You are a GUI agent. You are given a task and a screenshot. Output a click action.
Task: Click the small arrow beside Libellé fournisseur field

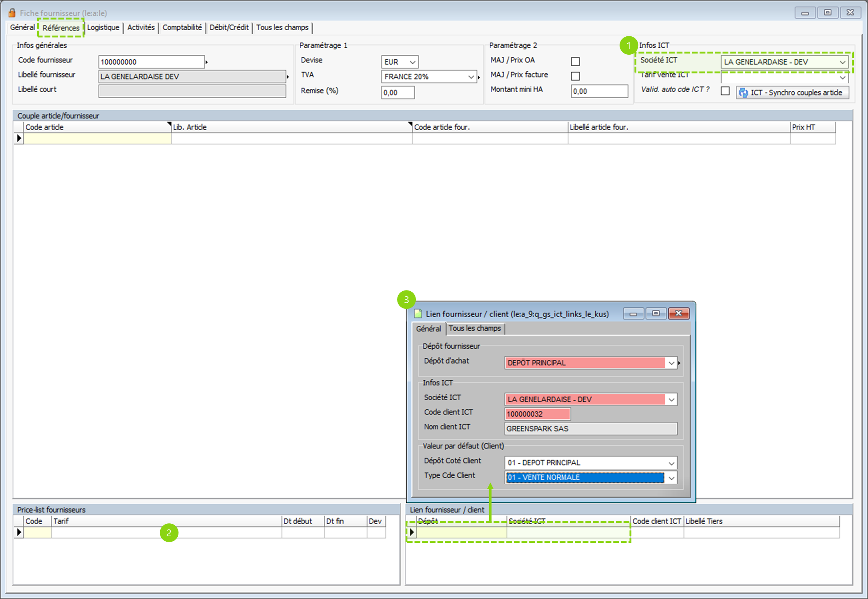coord(288,77)
